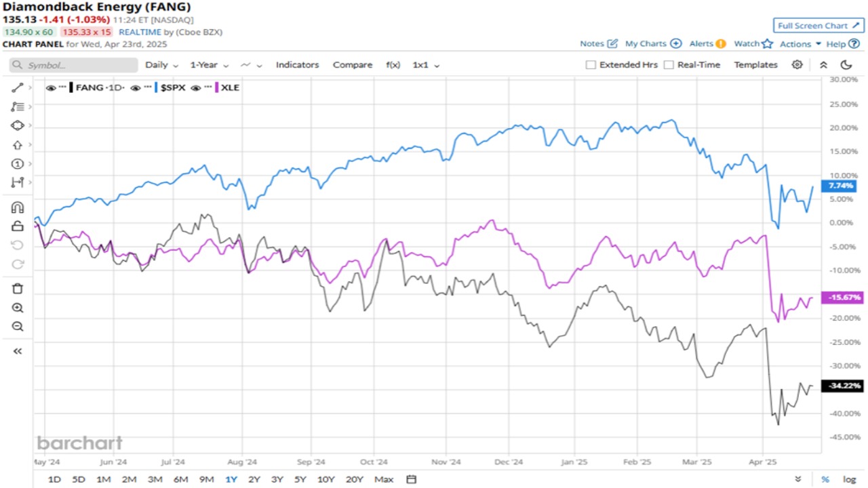Hide the $SPX comparison line

pyautogui.click(x=136, y=88)
